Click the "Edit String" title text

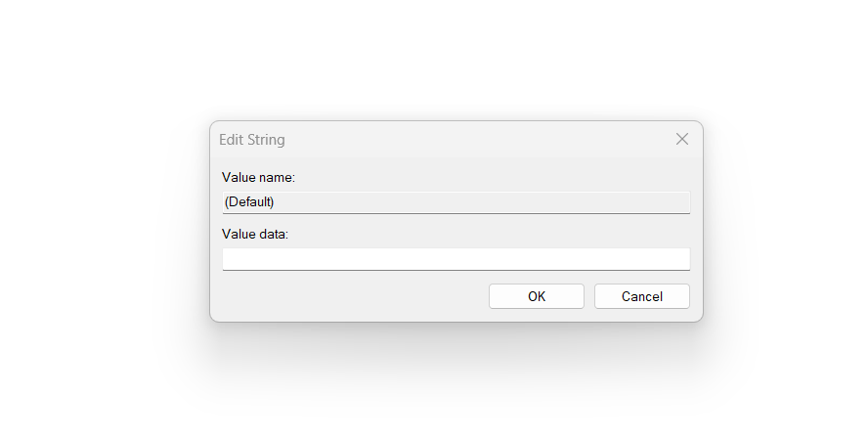(252, 140)
